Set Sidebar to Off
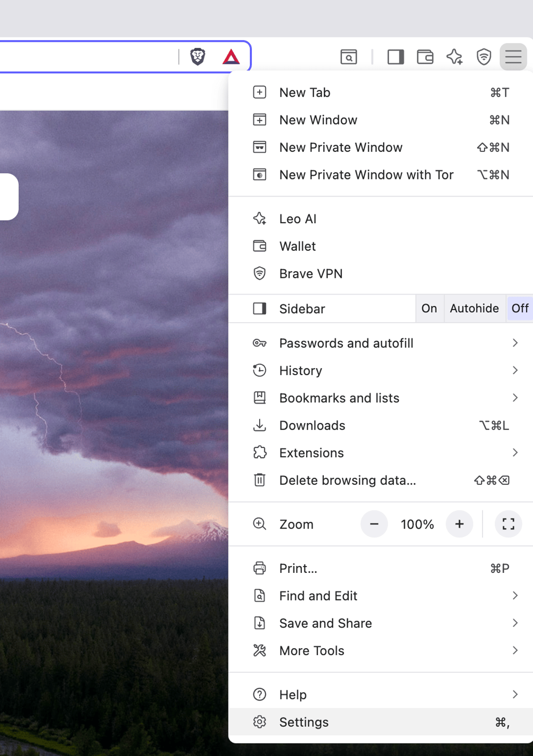 [520, 309]
